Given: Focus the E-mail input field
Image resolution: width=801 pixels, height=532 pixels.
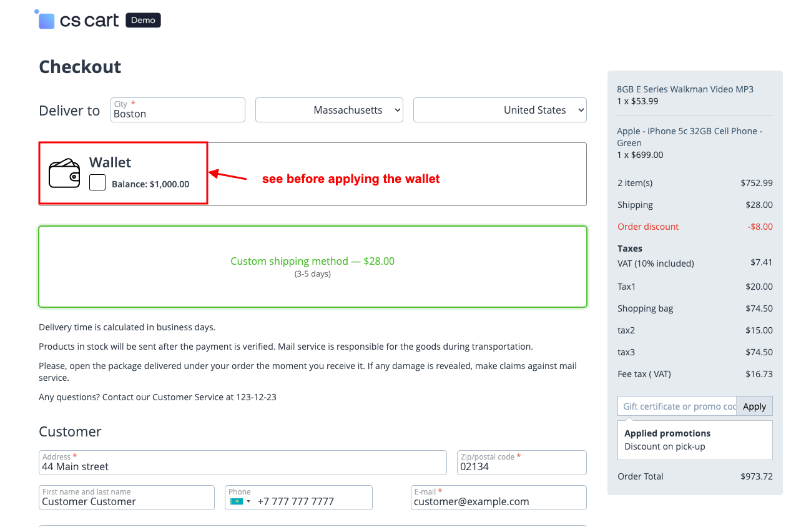Looking at the screenshot, I should click(498, 501).
